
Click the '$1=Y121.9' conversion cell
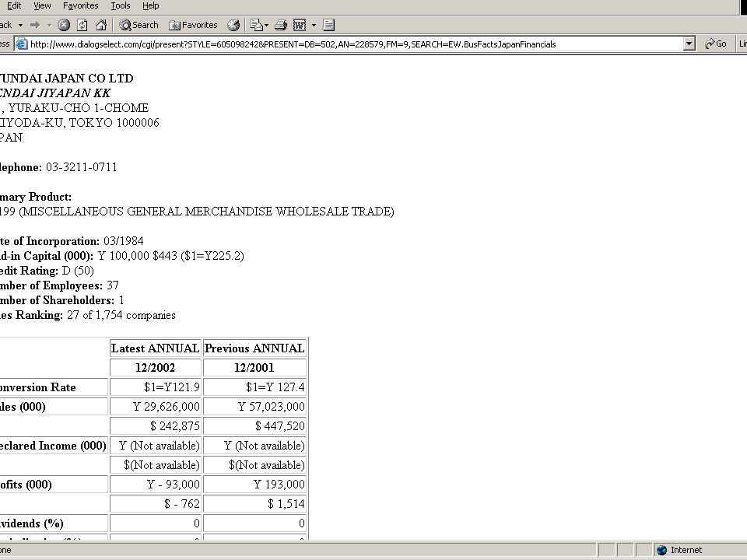(x=156, y=387)
